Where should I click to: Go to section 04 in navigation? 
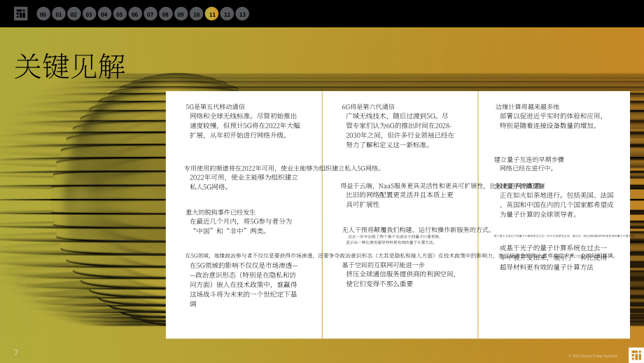tap(104, 14)
